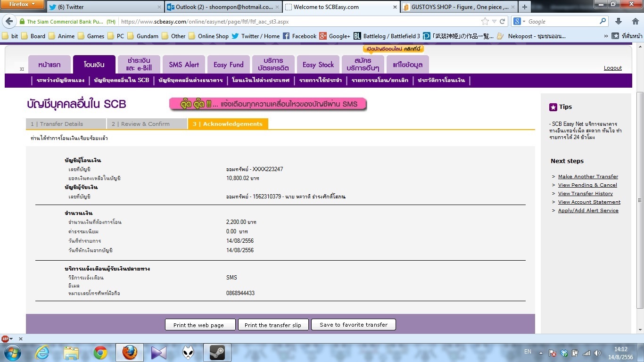Click the search magnifier icon in Google box
The height and width of the screenshot is (362, 644).
(x=603, y=21)
